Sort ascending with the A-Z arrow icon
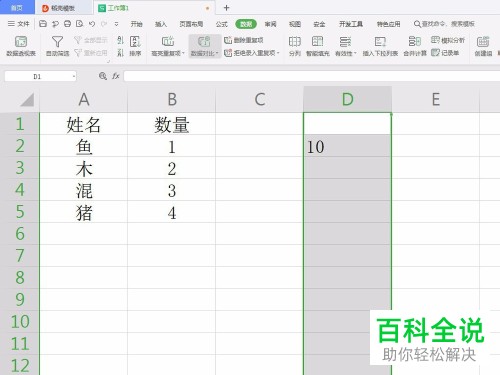Viewport: 500px width, 375px height. 120,40
